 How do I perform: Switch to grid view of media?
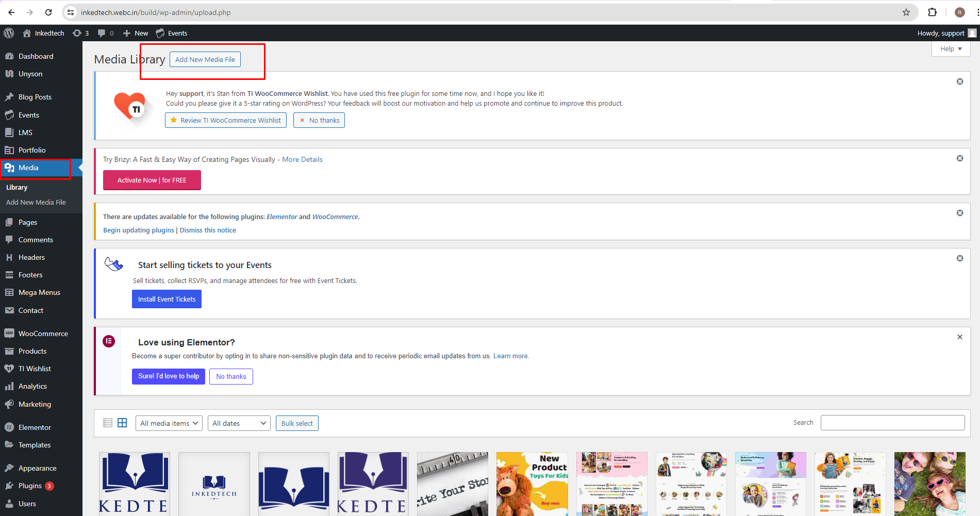click(122, 423)
